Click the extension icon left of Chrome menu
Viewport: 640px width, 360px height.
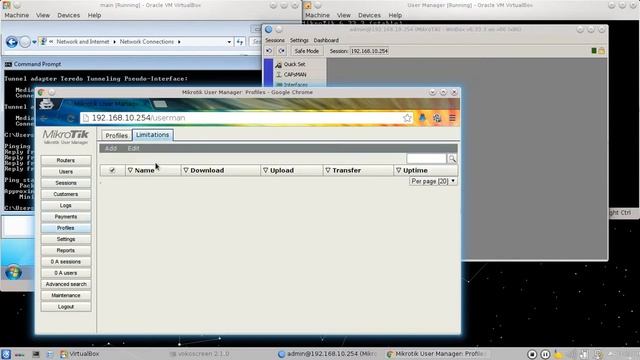click(x=437, y=118)
